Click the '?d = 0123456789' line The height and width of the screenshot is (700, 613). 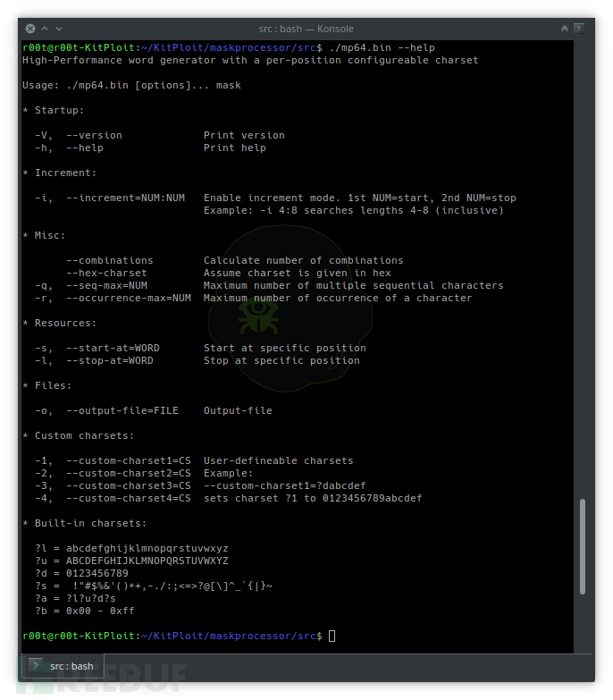click(81, 573)
